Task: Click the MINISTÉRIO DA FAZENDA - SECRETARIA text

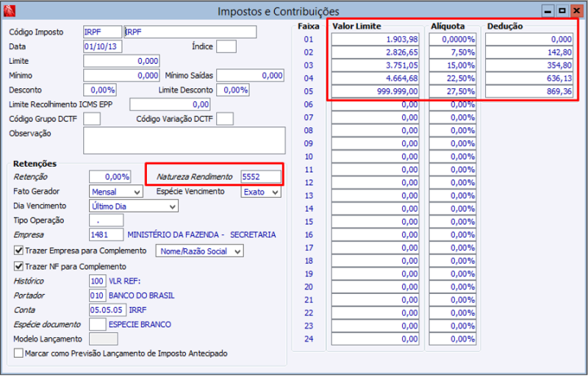Action: point(201,235)
